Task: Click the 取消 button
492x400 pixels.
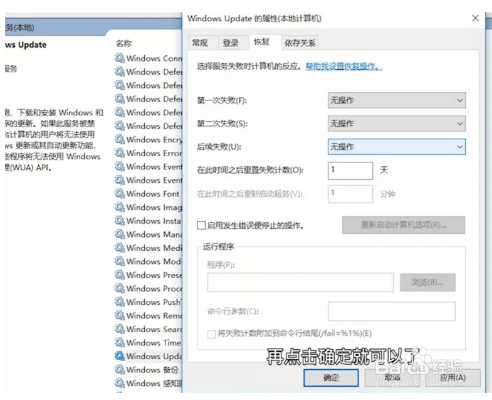Action: tap(392, 378)
